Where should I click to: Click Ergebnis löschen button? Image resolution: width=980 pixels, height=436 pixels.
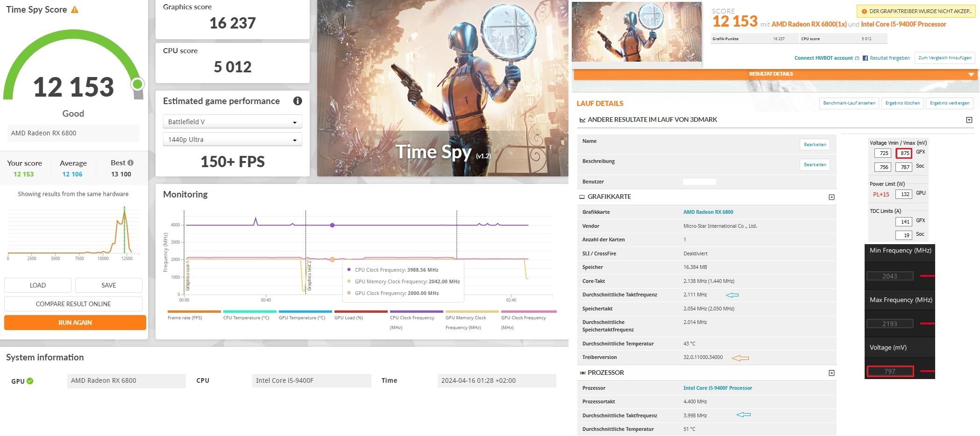click(902, 103)
